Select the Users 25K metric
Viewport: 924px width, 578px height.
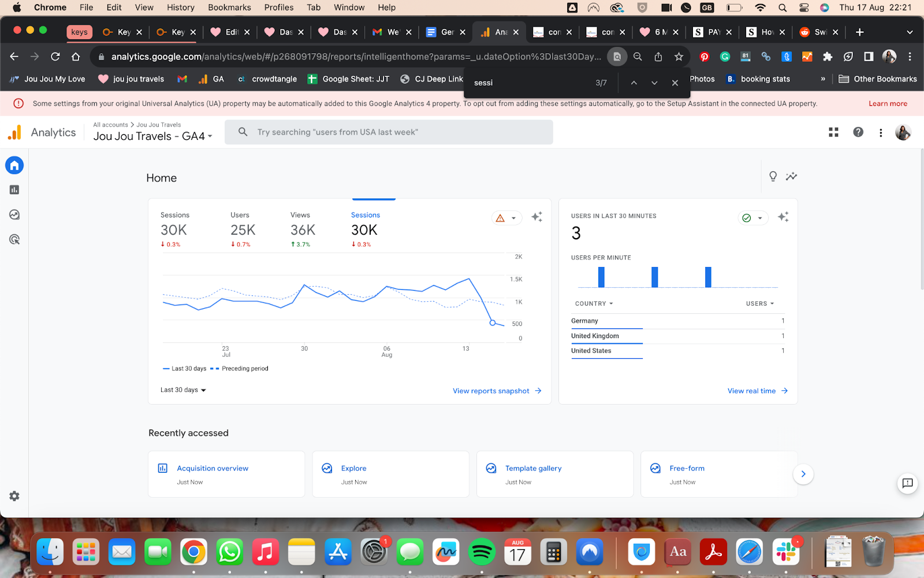coord(243,229)
